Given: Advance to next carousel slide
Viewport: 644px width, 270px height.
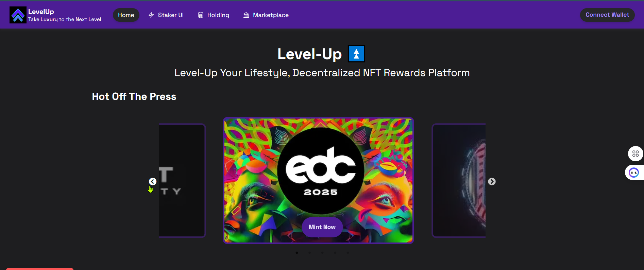Looking at the screenshot, I should click(x=492, y=182).
